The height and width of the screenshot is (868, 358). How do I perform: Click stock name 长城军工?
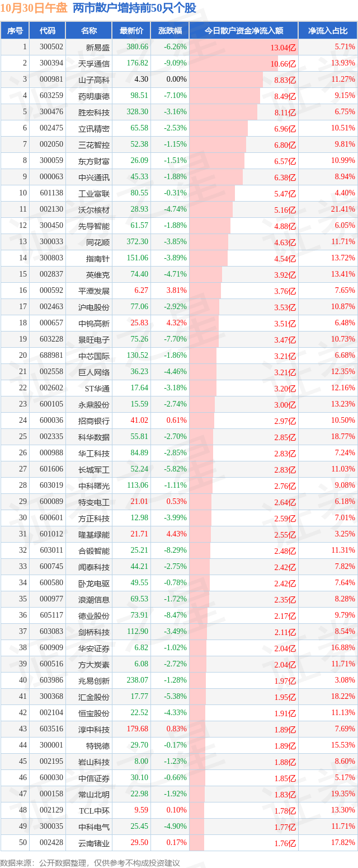point(94,470)
